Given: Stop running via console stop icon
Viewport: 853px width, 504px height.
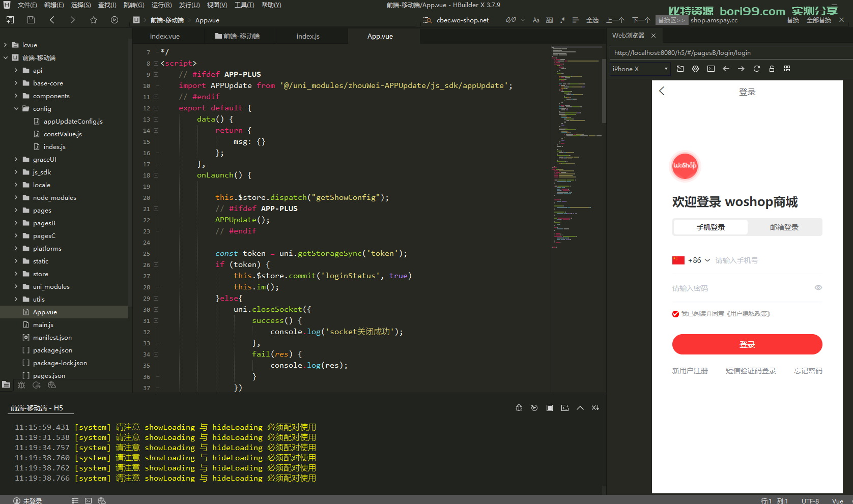Looking at the screenshot, I should (550, 408).
